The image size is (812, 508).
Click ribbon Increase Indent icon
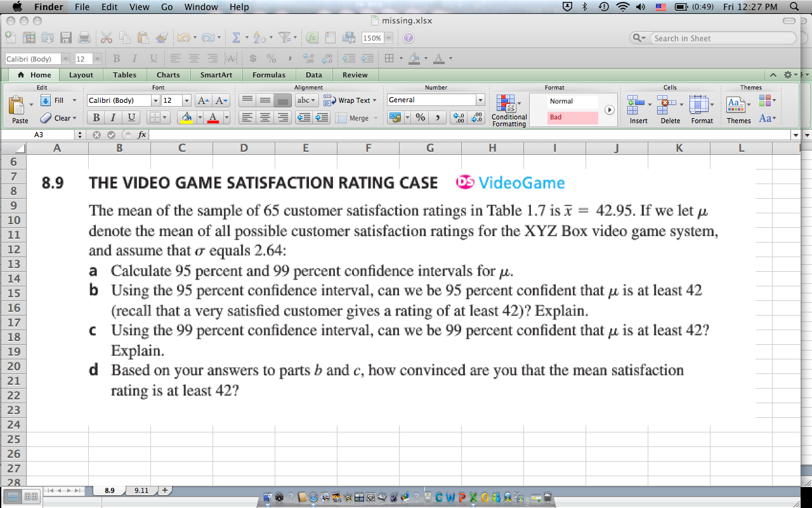click(322, 117)
